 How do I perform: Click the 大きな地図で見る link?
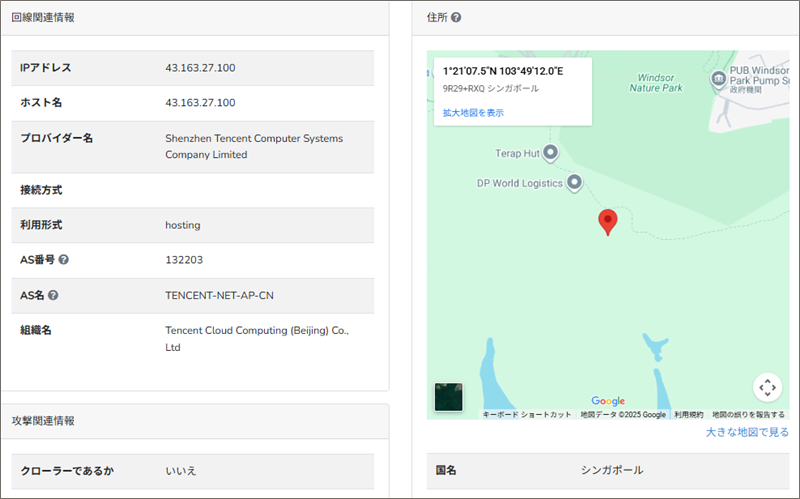click(747, 432)
